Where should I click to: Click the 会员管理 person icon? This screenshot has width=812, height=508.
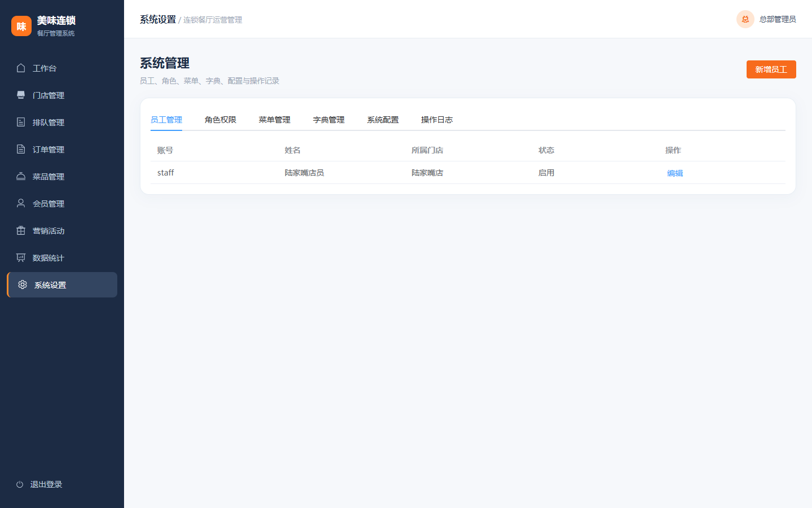[21, 203]
